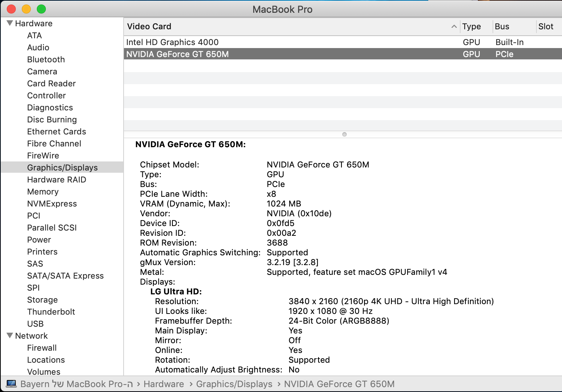The width and height of the screenshot is (562, 392).
Task: Select Printers in the sidebar
Action: coord(42,252)
